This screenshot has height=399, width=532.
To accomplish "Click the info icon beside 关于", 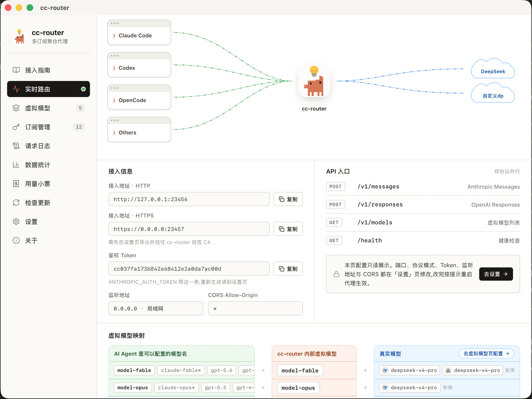I will 16,241.
